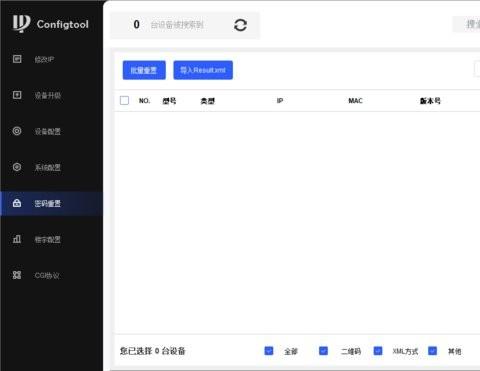Click the 设备升级 upgrade icon

click(17, 95)
